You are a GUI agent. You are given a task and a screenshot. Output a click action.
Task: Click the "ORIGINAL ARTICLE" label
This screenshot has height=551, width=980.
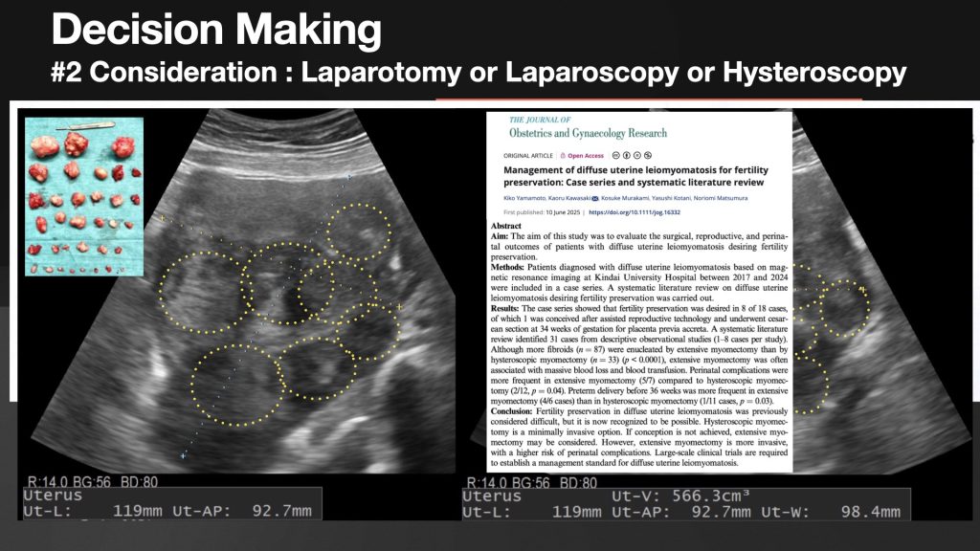528,156
